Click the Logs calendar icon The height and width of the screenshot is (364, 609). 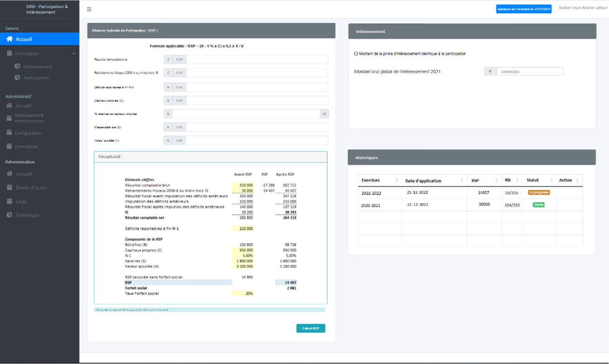(x=10, y=201)
